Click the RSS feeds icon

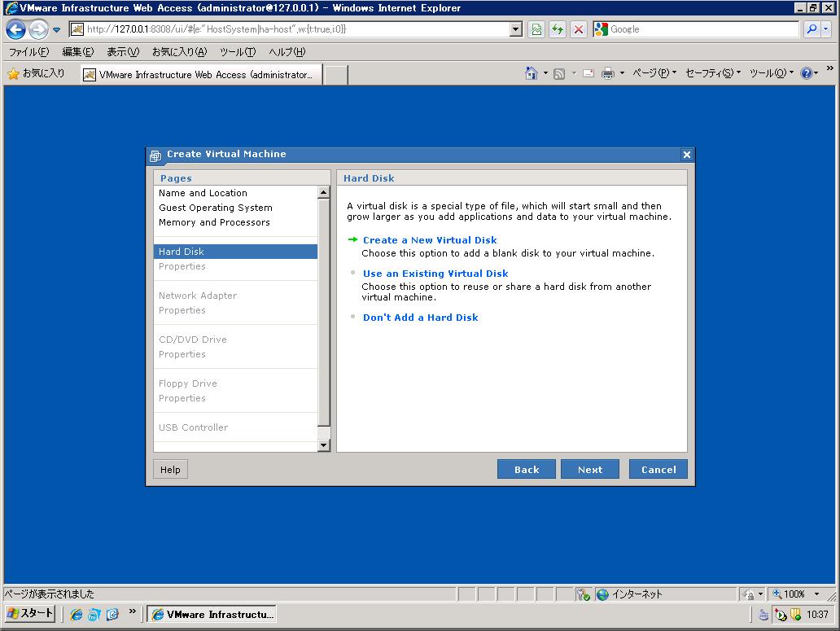[x=558, y=73]
